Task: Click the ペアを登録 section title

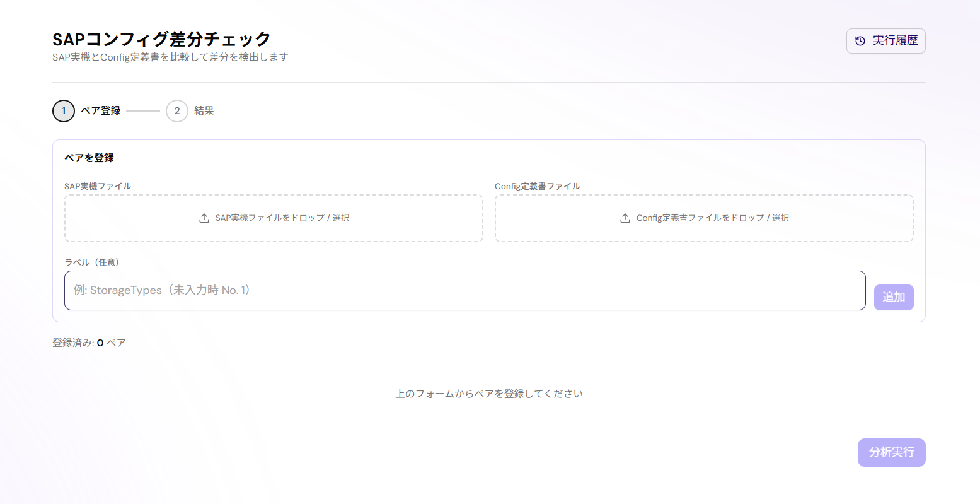Action: [89, 158]
